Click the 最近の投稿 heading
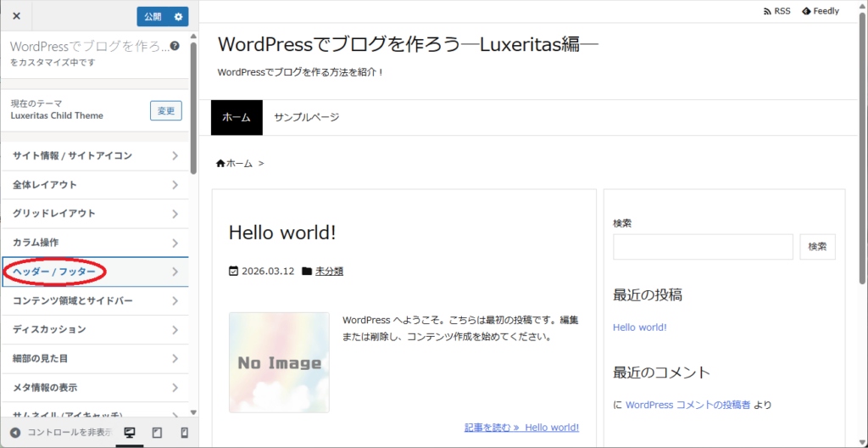 (x=647, y=294)
